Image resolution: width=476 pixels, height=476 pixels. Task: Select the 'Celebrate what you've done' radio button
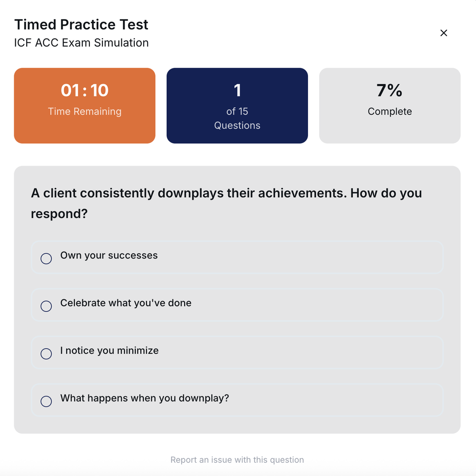[46, 306]
